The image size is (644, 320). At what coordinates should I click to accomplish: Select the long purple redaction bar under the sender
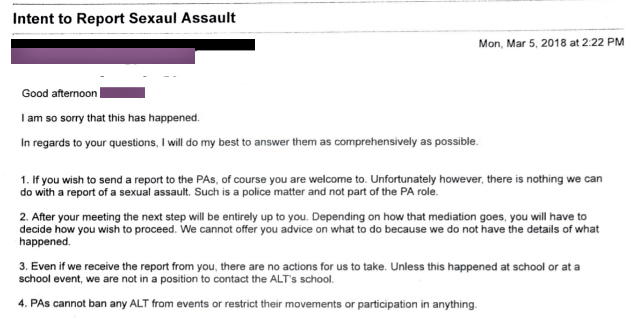103,57
